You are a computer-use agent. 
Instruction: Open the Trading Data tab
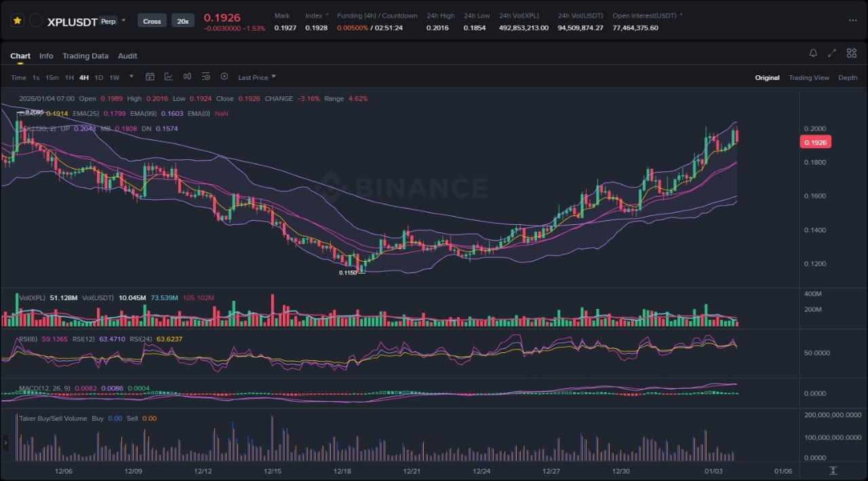[x=85, y=56]
